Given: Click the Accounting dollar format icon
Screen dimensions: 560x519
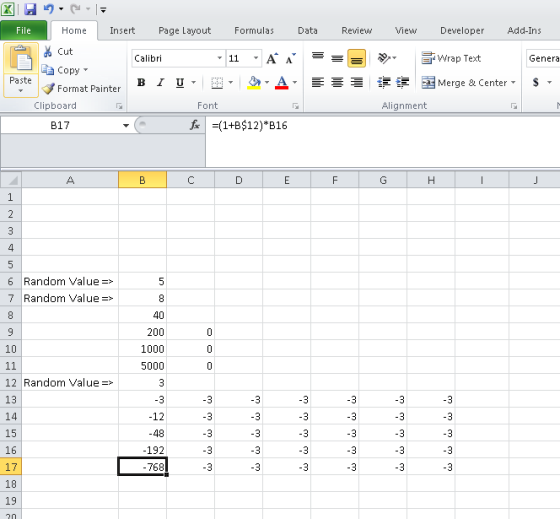Looking at the screenshot, I should (x=536, y=83).
